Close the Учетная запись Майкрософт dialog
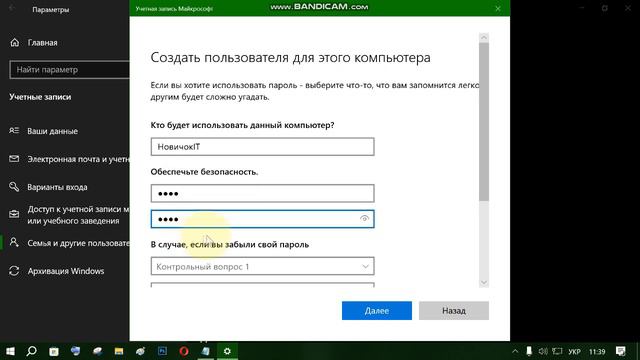Image resolution: width=640 pixels, height=360 pixels. [498, 8]
